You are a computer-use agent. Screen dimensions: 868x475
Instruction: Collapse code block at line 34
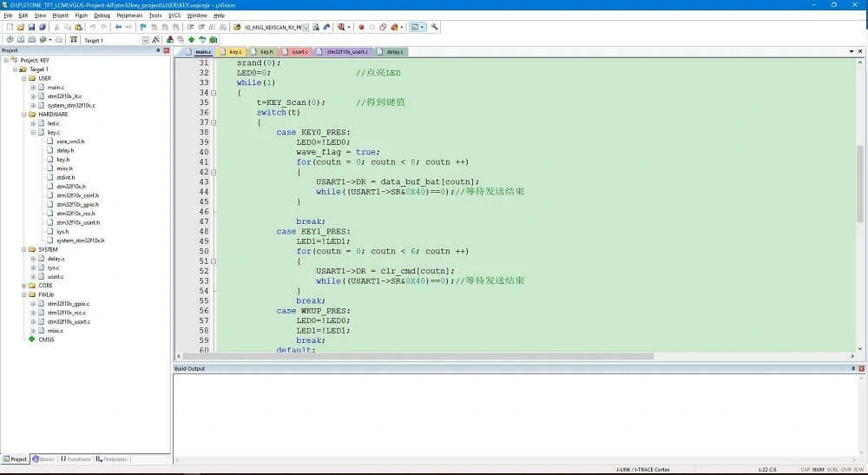coord(214,93)
